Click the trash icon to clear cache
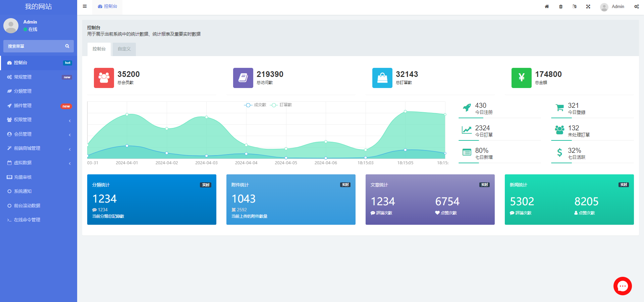644x302 pixels. 561,7
